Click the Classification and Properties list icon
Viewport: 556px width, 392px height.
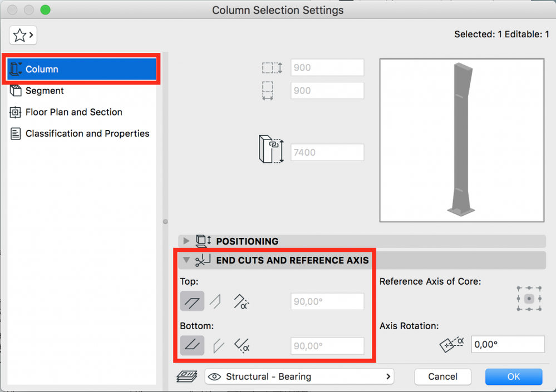click(16, 134)
